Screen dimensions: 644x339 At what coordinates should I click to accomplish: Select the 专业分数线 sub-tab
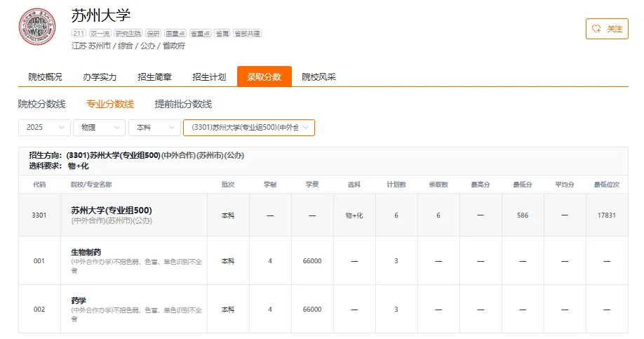110,104
